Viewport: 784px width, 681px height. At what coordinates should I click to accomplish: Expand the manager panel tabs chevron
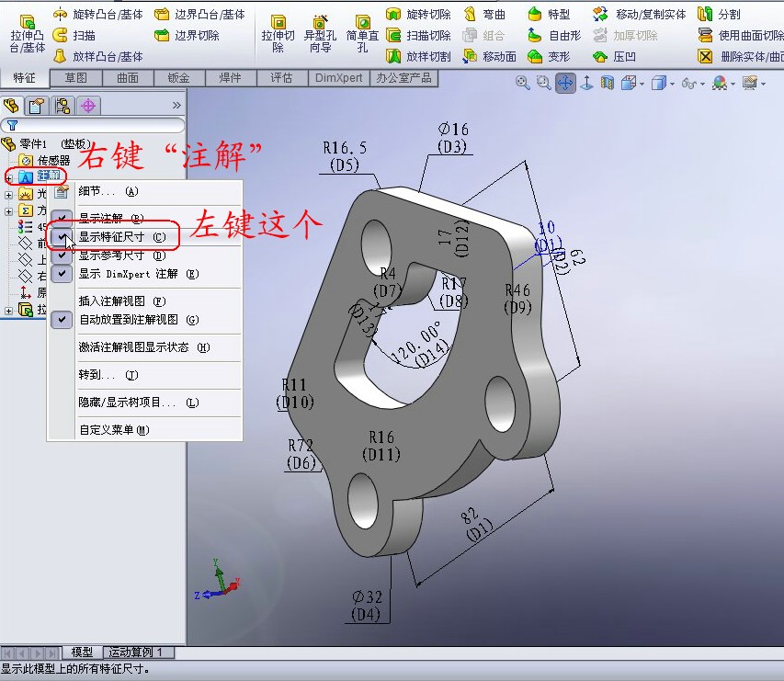click(176, 105)
